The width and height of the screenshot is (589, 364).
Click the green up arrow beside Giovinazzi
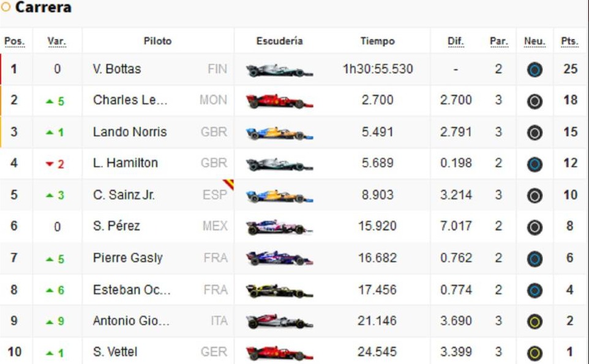[50, 321]
